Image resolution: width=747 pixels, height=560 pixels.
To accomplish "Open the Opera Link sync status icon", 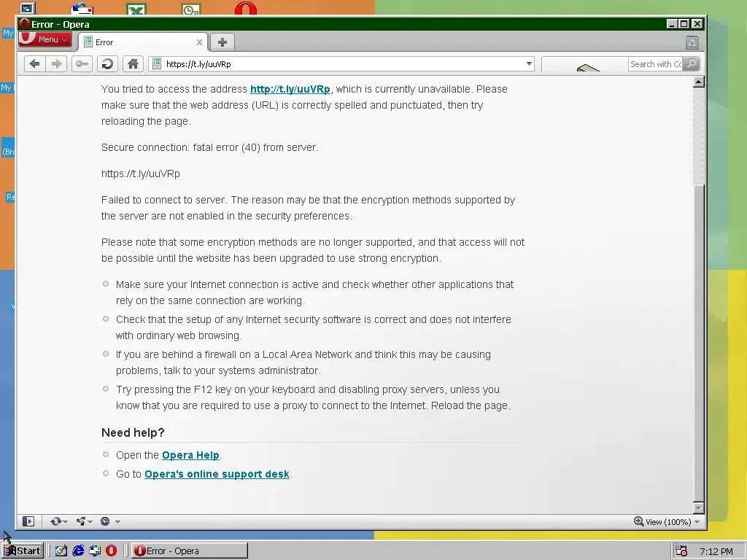I will click(56, 521).
